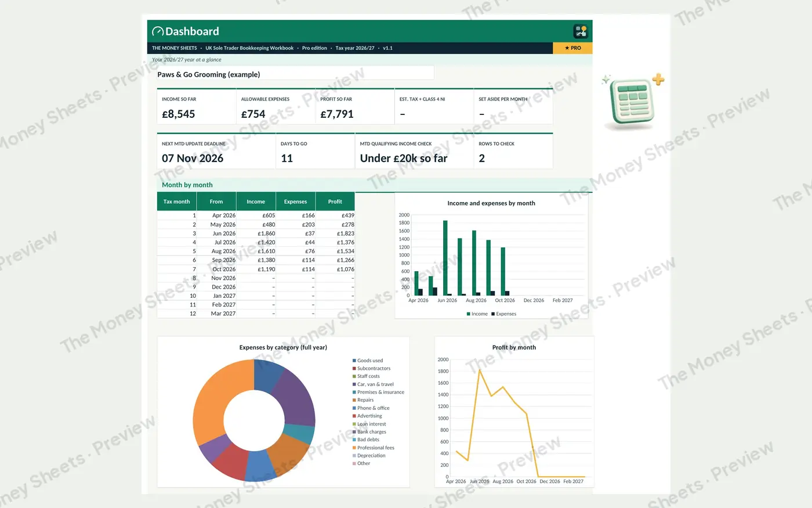Click the Profit so far value "£7,791"
Screen dimensions: 812x508
(x=337, y=114)
